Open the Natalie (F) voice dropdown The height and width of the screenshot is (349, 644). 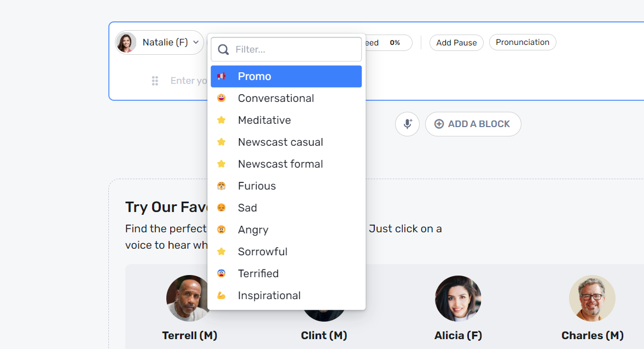160,43
